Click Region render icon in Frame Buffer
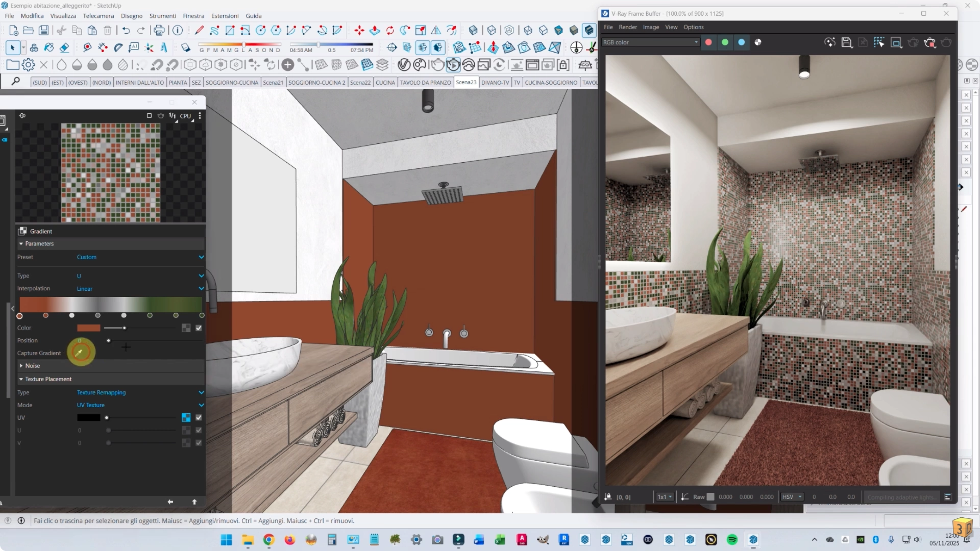The height and width of the screenshot is (551, 980). tap(897, 42)
